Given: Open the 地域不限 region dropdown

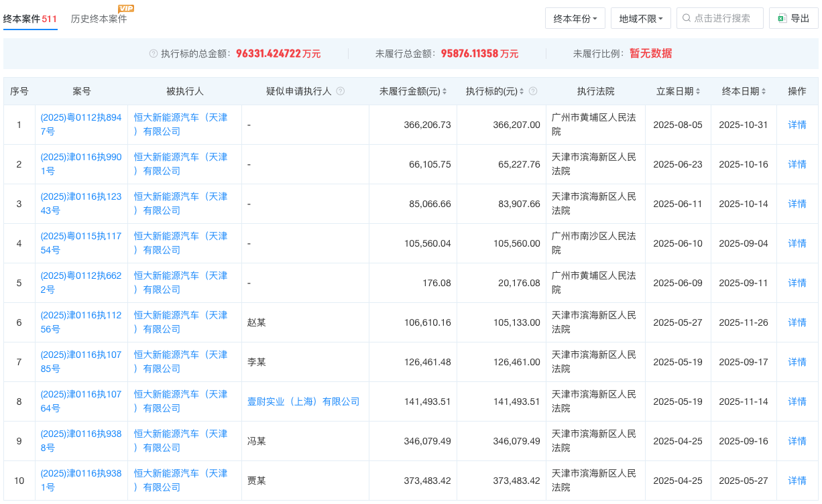Looking at the screenshot, I should click(640, 19).
